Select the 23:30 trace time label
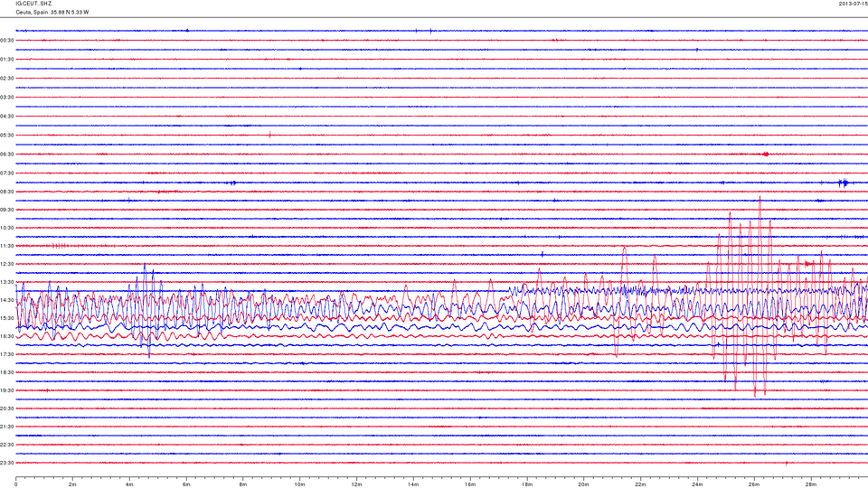Image resolution: width=868 pixels, height=488 pixels. tap(7, 463)
